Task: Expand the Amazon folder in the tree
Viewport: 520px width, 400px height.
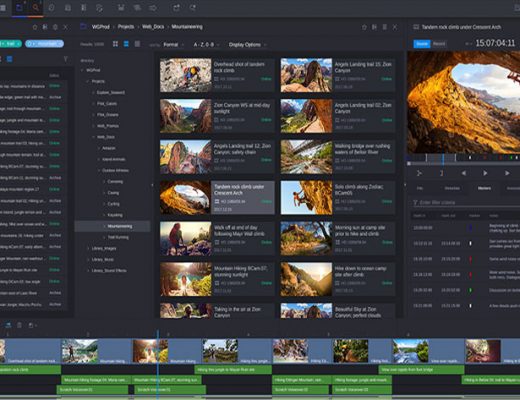Action: point(99,148)
